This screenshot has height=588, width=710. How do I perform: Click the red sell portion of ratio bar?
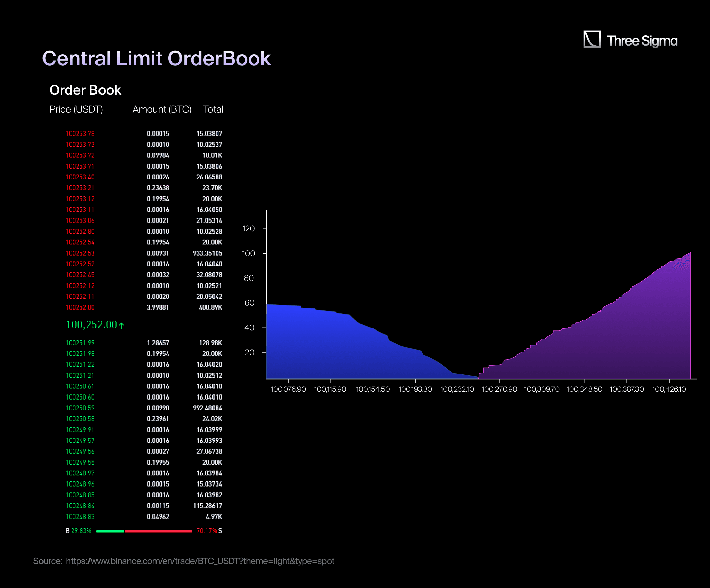158,531
